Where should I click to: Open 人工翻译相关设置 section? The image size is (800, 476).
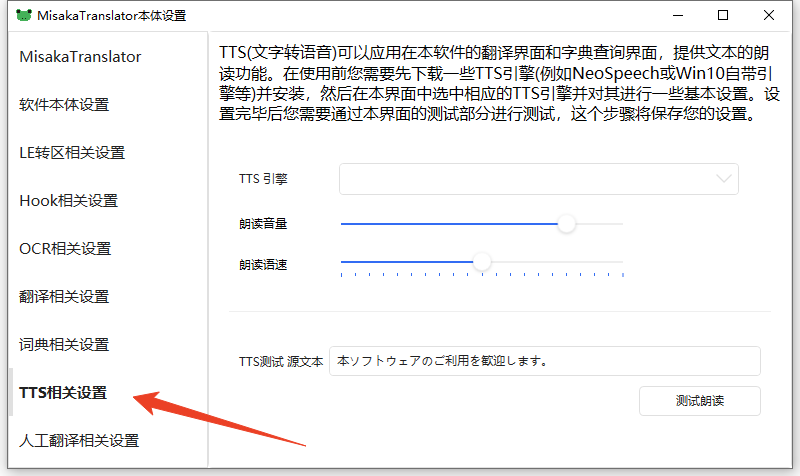coord(79,440)
